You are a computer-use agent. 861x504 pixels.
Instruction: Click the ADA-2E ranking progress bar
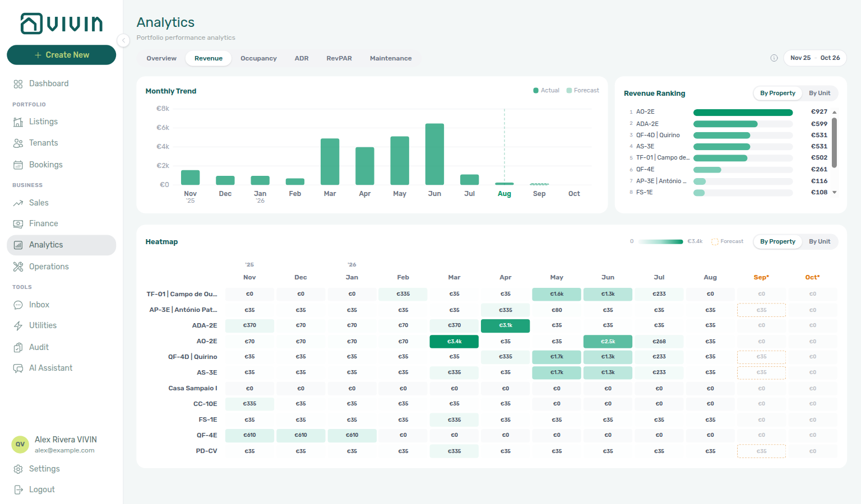743,124
